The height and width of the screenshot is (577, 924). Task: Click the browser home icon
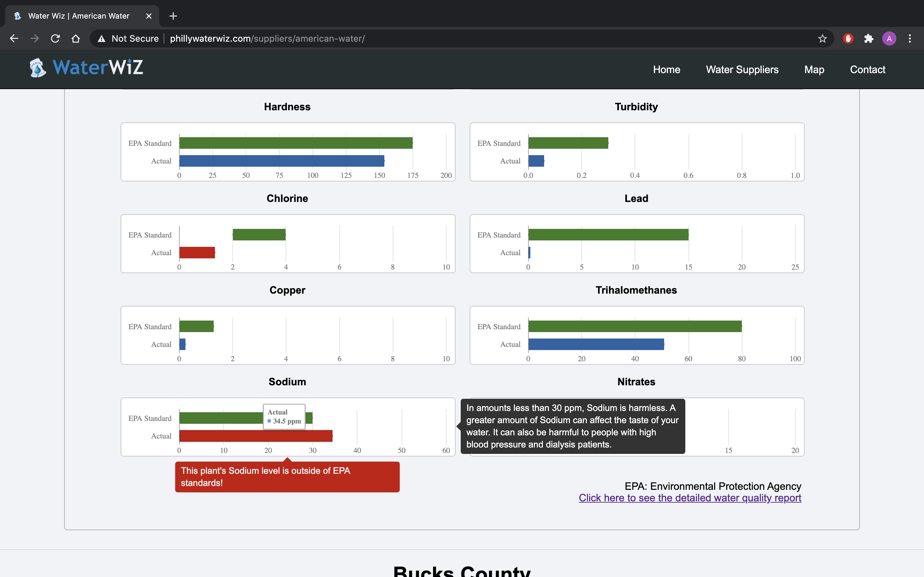tap(76, 38)
